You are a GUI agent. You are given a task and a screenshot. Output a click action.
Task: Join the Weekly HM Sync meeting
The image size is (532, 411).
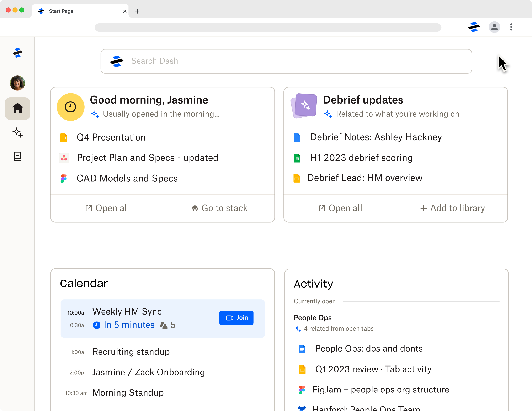236,318
